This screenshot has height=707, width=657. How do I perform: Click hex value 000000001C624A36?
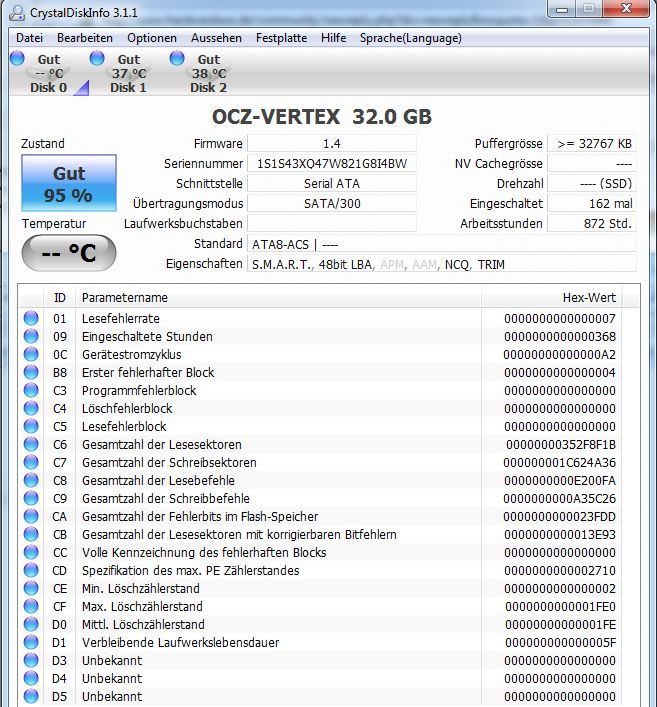click(560, 463)
